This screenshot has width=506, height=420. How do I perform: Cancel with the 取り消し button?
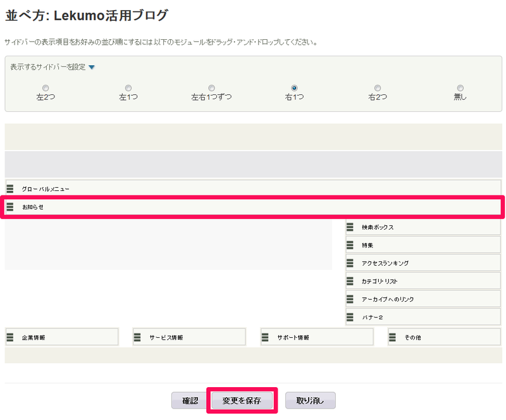click(310, 400)
